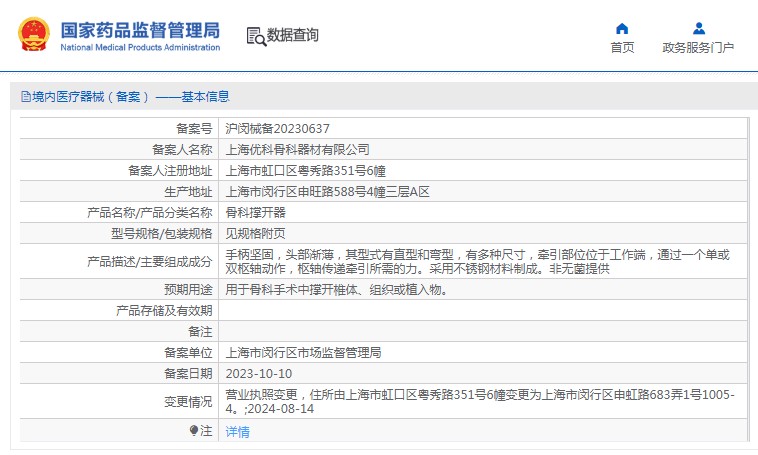Select production address 上海市闵行区申旺路588号4幢三层A区
The image size is (758, 455).
(x=327, y=192)
